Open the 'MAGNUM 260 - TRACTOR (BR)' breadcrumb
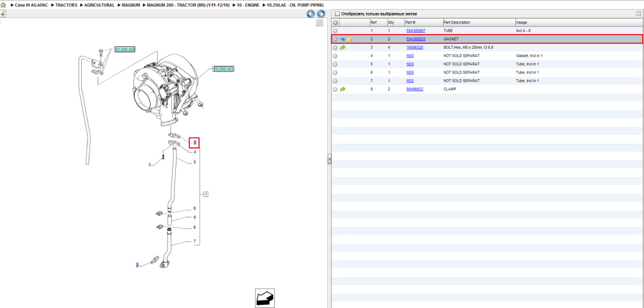The image size is (644, 308). point(188,5)
